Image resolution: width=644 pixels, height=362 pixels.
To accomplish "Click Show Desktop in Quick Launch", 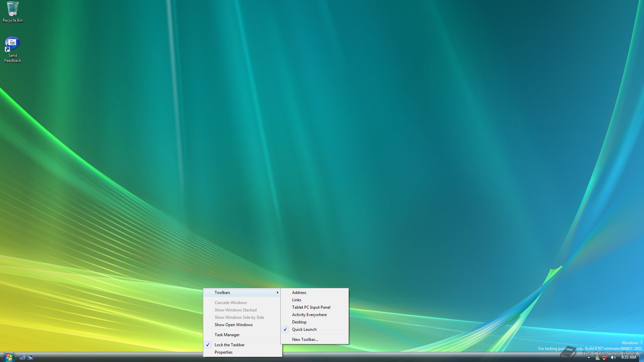I will (x=22, y=357).
